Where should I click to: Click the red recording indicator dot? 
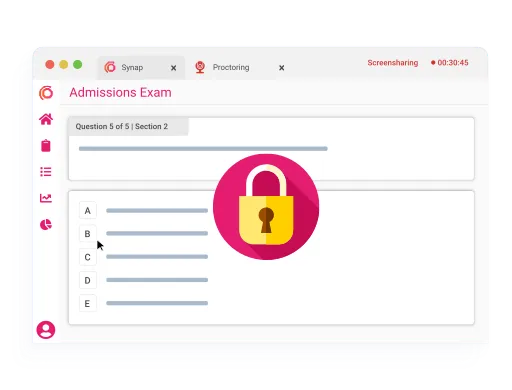[x=433, y=63]
